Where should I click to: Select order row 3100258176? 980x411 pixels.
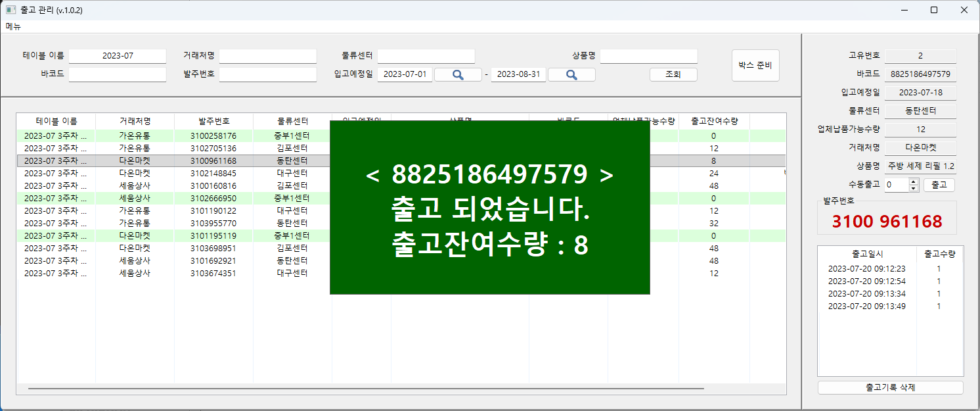click(x=401, y=136)
